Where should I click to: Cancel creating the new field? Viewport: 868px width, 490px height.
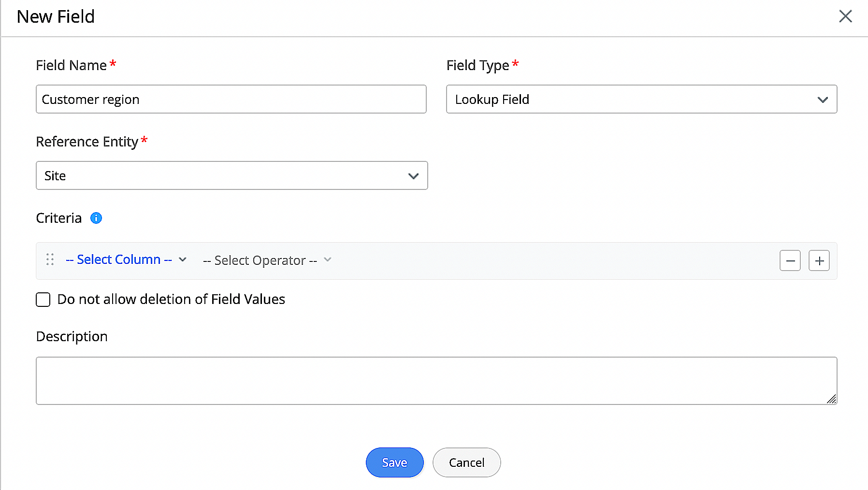coord(466,462)
